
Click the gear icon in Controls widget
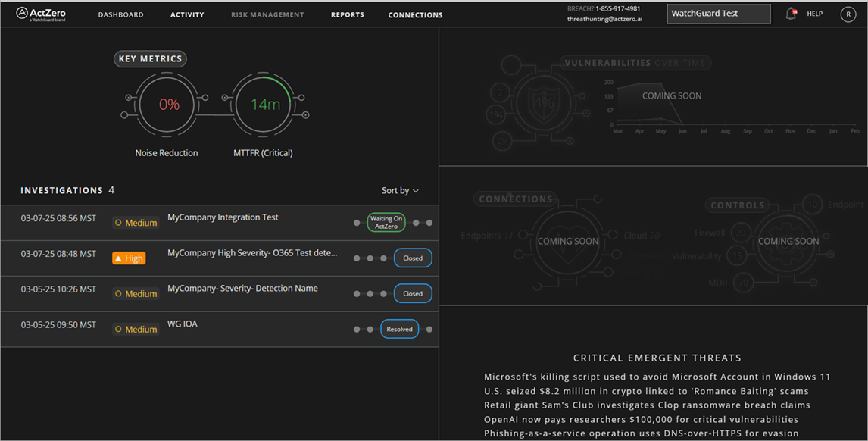pos(786,241)
